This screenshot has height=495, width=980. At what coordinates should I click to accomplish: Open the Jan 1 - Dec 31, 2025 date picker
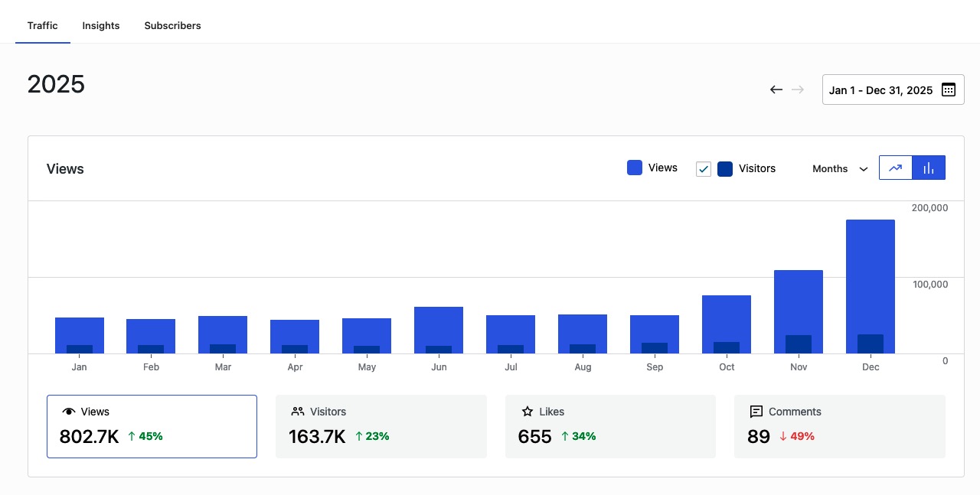point(880,90)
